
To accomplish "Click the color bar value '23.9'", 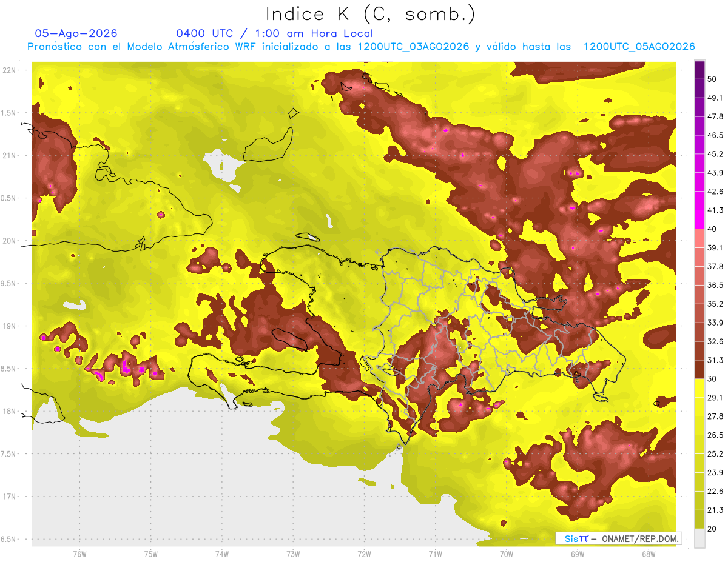I will pos(715,473).
